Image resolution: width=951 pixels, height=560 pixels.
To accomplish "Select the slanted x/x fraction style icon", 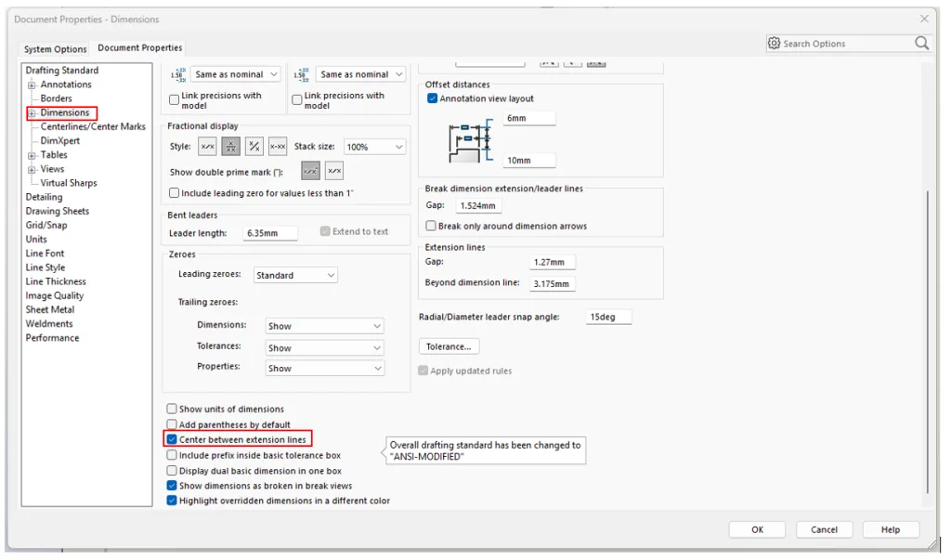I will tap(207, 147).
